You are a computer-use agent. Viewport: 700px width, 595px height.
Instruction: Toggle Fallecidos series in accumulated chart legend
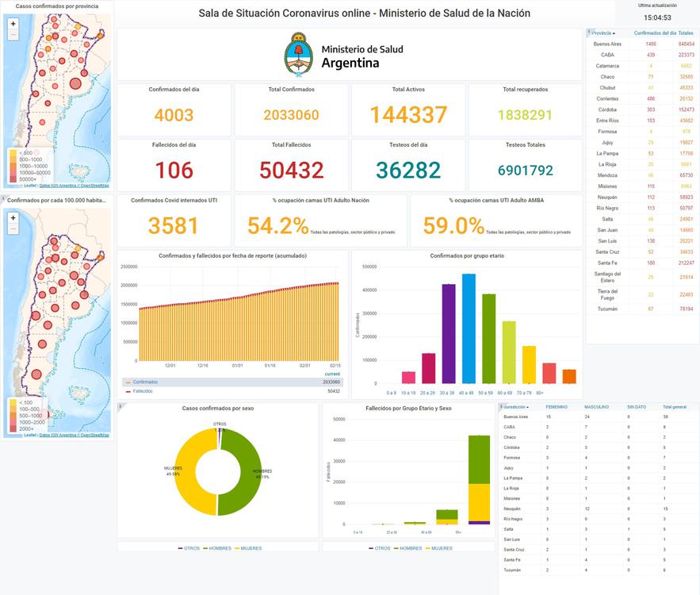pos(143,391)
